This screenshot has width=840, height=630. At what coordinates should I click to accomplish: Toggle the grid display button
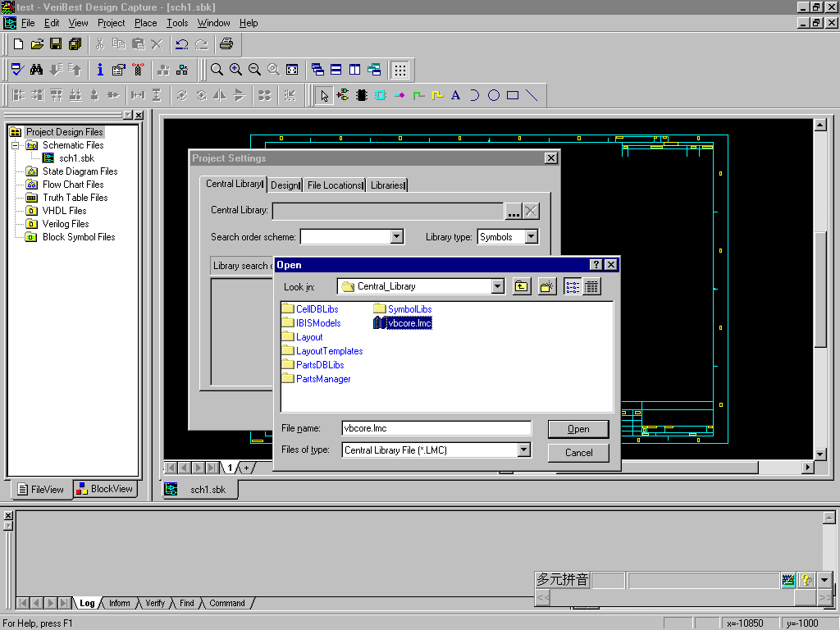click(x=399, y=70)
